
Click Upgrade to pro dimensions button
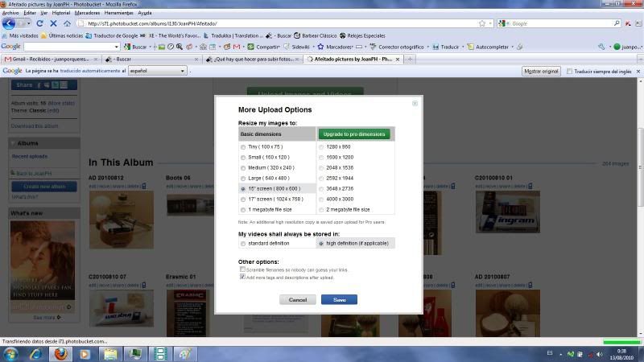click(x=354, y=134)
